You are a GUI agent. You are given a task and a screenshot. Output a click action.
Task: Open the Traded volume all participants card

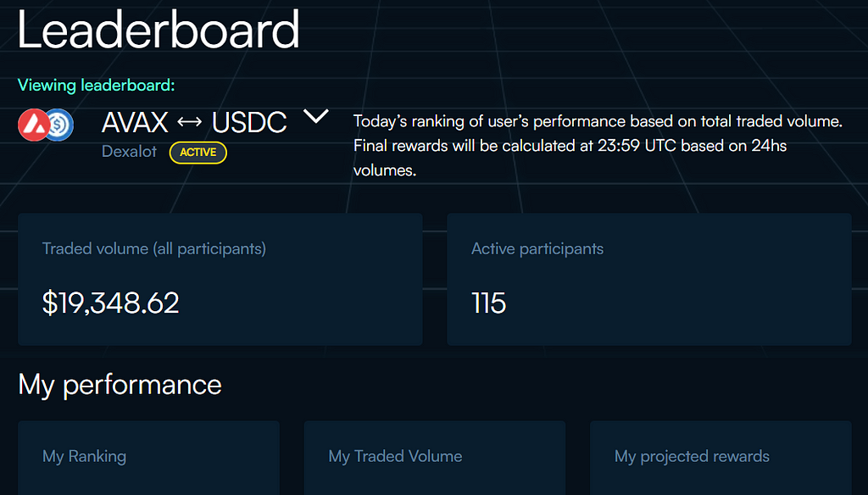coord(220,280)
